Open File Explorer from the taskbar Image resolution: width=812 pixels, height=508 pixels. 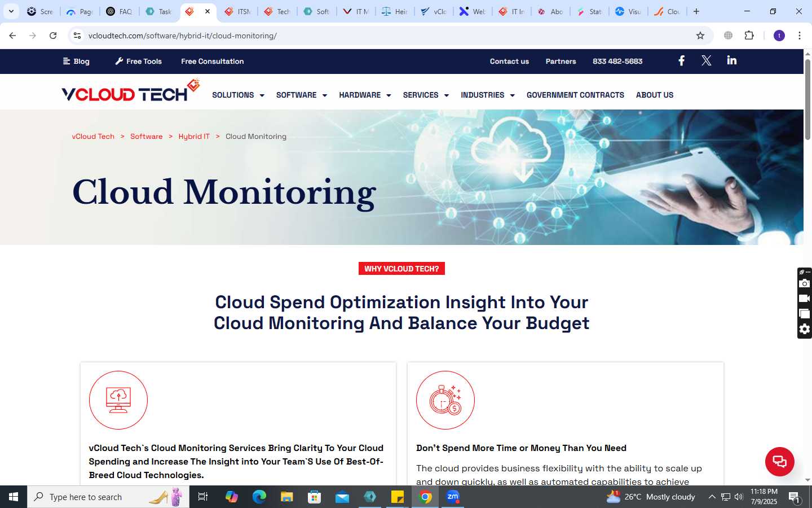(x=286, y=497)
